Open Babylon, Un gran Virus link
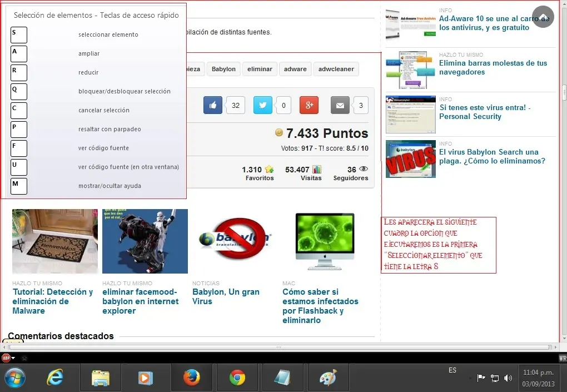567x392 pixels. [226, 296]
